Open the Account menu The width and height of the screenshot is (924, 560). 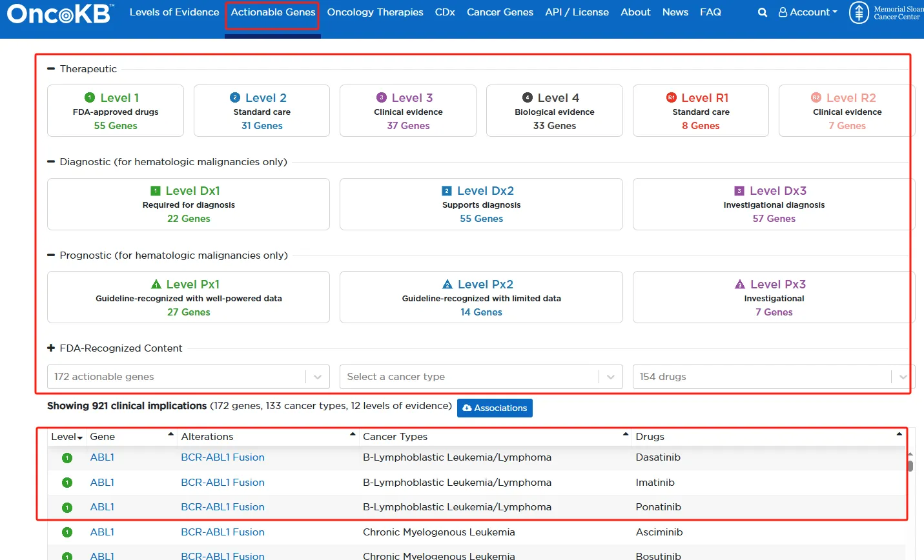coord(808,12)
